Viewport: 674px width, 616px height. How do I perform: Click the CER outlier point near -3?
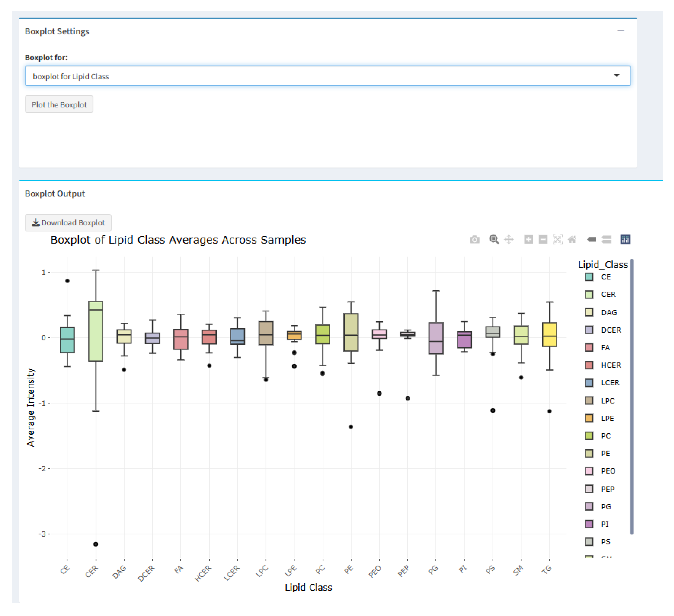tap(96, 544)
